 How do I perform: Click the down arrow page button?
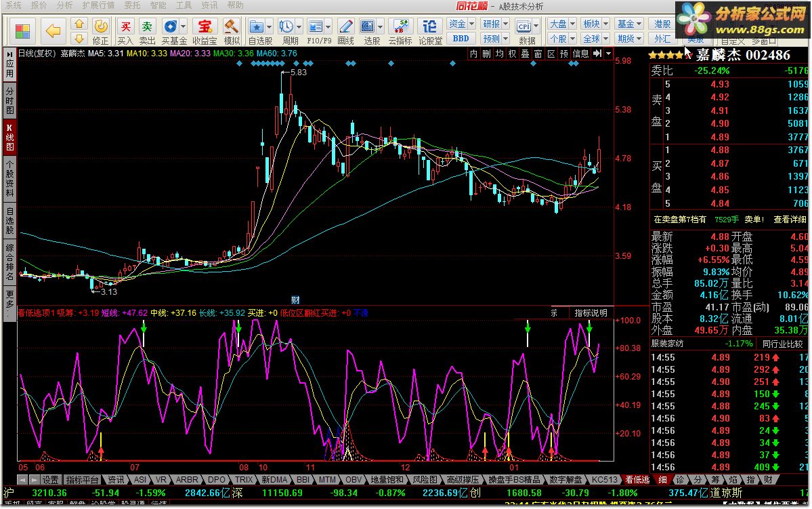(79, 39)
